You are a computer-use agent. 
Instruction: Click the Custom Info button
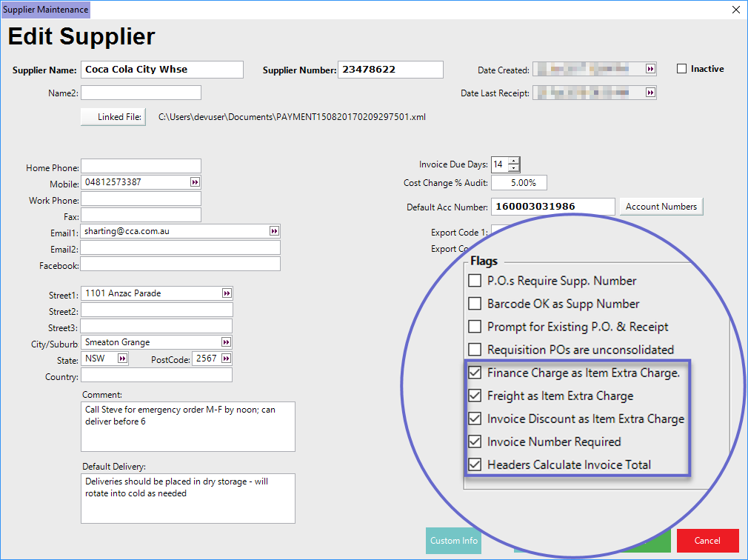(x=453, y=541)
